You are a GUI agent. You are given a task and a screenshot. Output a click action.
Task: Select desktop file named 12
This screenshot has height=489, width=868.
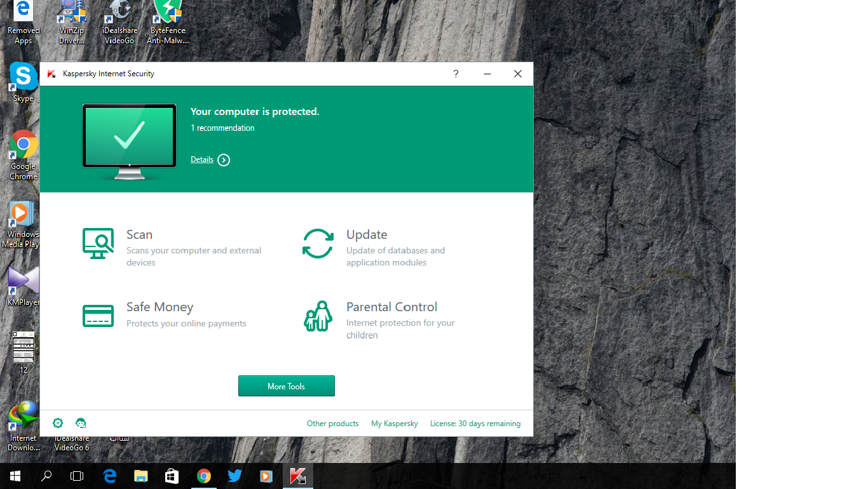(x=24, y=352)
